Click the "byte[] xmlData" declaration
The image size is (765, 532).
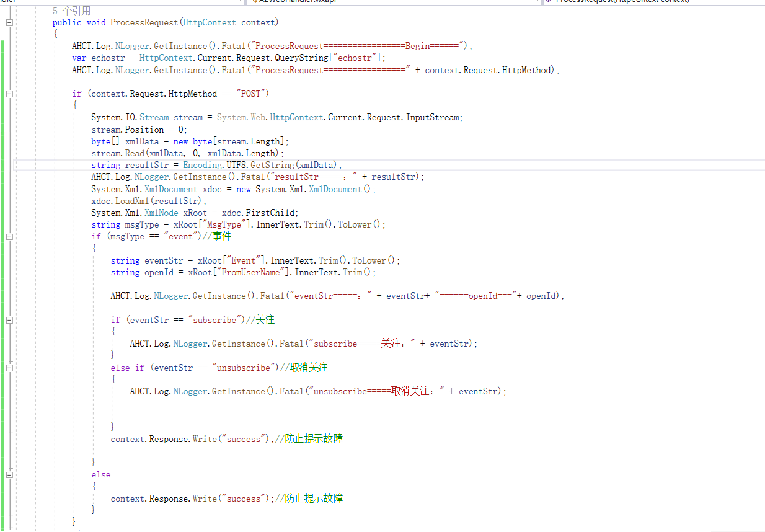125,141
